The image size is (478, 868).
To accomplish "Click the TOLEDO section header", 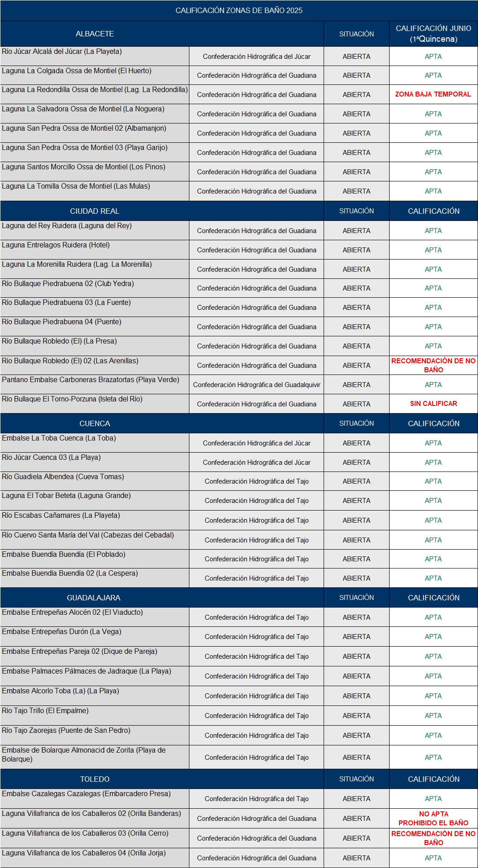I will click(95, 779).
